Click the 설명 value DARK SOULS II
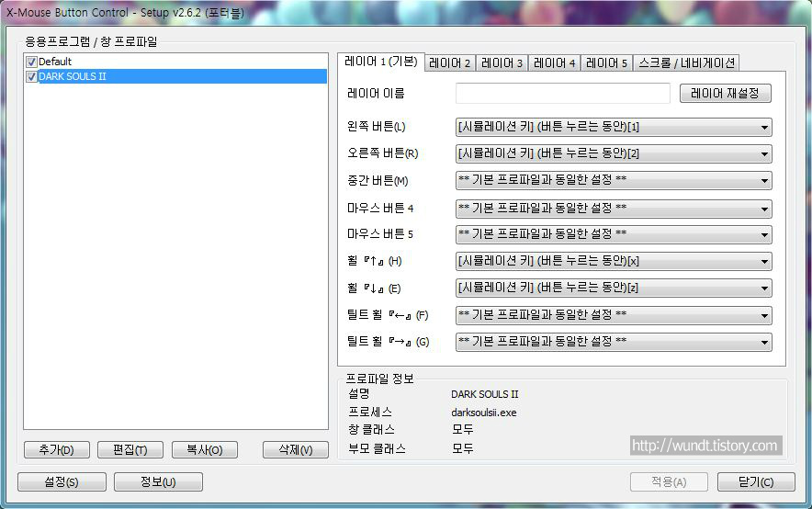 point(484,394)
